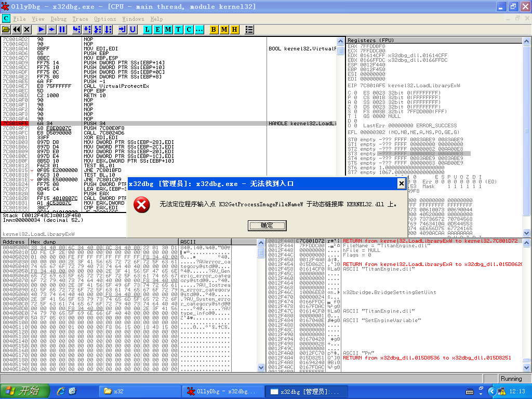The width and height of the screenshot is (532, 399).
Task: Click the Execute till return icon
Action: (122, 30)
